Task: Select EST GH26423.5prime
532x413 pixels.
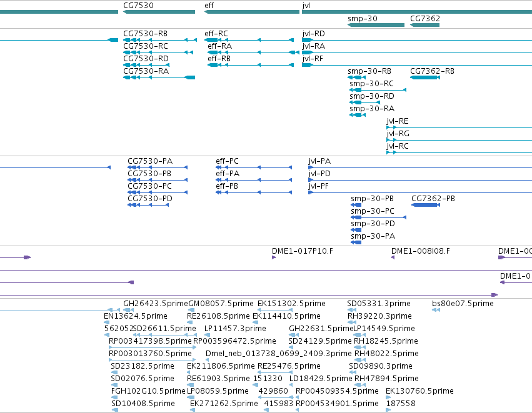Action: (x=128, y=310)
